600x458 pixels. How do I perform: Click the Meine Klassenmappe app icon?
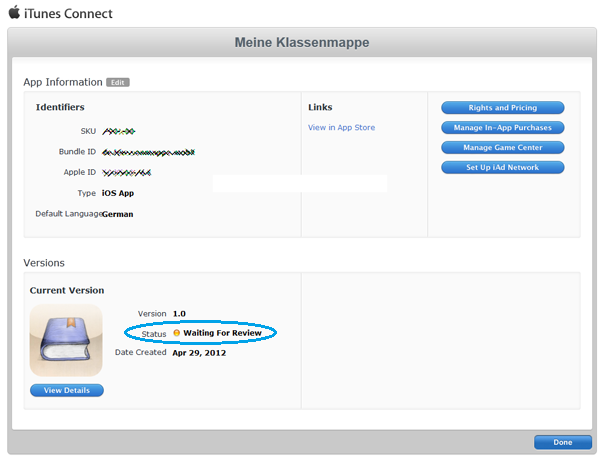(66, 339)
